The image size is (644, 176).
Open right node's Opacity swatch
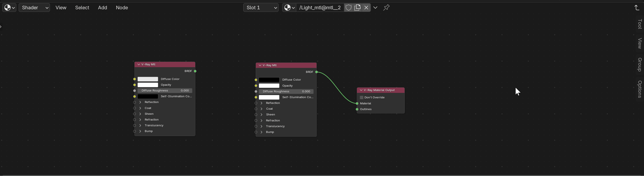point(269,86)
